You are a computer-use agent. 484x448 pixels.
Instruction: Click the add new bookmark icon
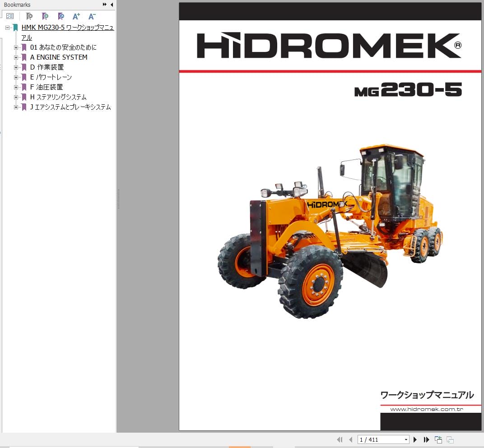pyautogui.click(x=45, y=16)
